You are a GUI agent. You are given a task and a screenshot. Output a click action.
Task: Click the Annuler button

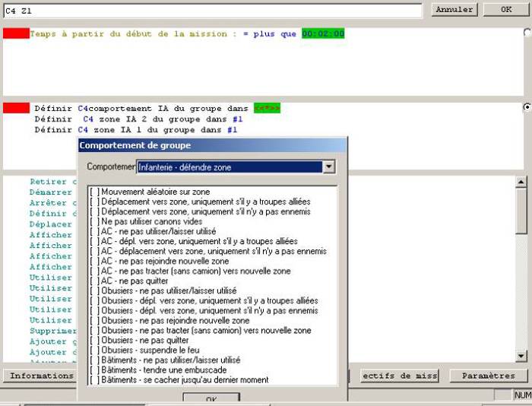(x=454, y=10)
